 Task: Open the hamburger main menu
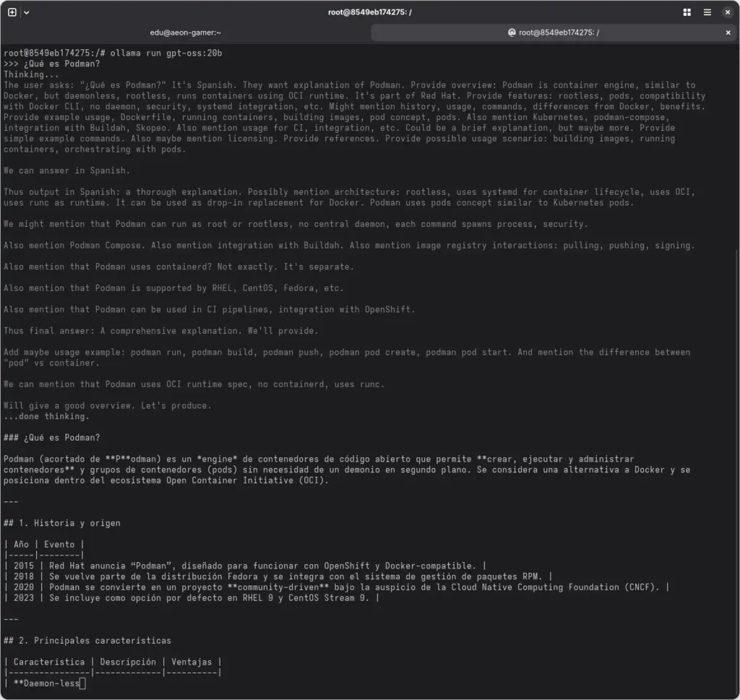tap(707, 12)
